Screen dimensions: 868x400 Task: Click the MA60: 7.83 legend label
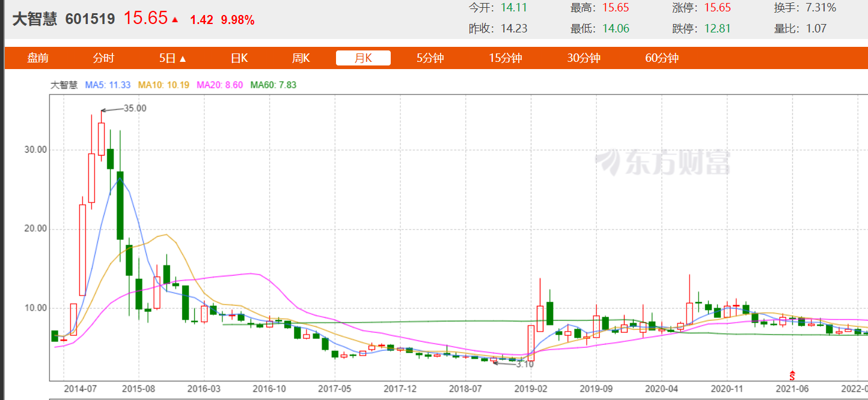pos(274,85)
